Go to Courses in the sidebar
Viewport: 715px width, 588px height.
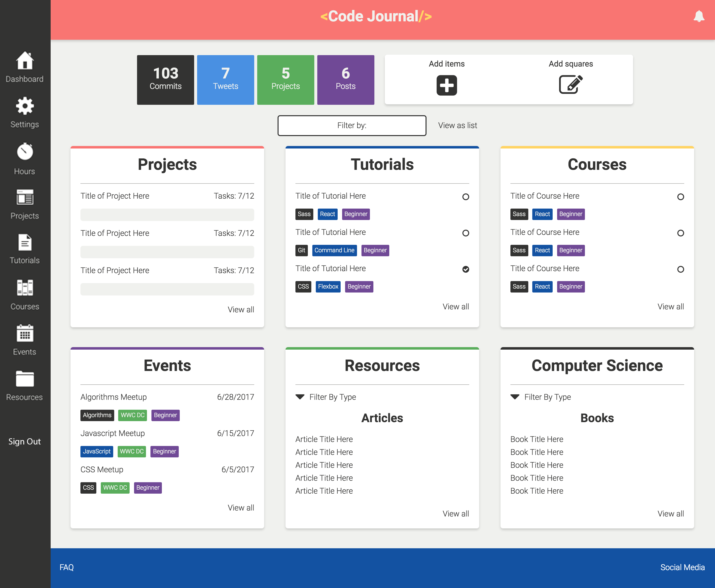(x=25, y=294)
